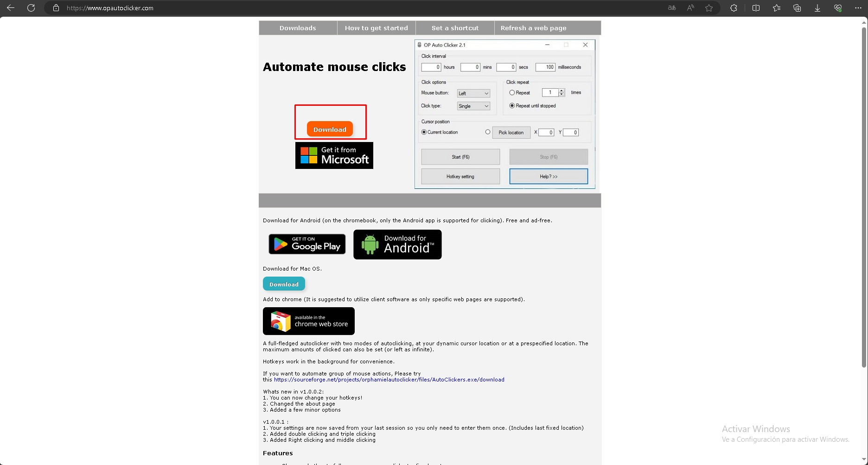The image size is (868, 465).
Task: Click the Download for Android badge
Action: click(397, 245)
